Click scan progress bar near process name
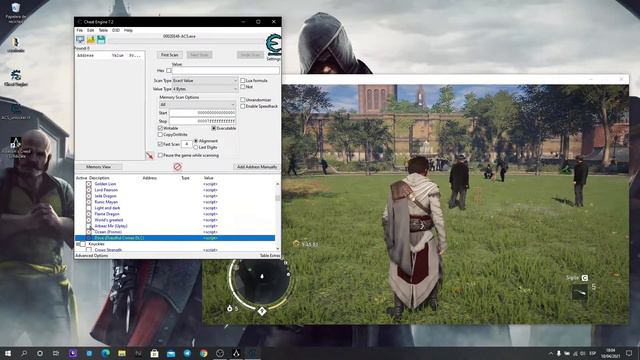Image resolution: width=640 pixels, height=360 pixels. (x=186, y=40)
